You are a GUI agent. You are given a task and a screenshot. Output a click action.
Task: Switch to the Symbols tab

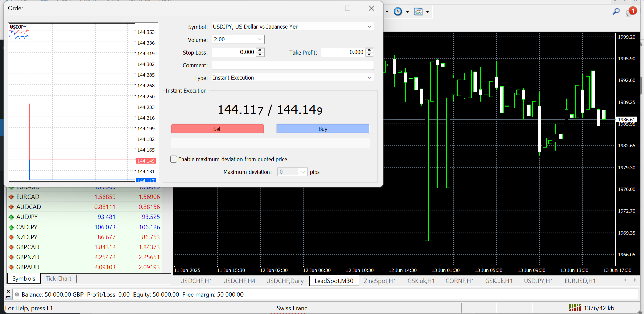click(24, 279)
